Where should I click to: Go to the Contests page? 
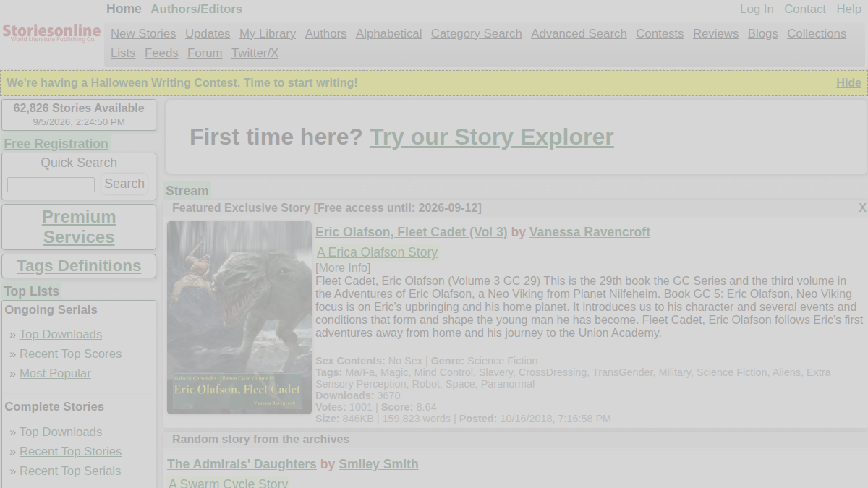pyautogui.click(x=660, y=33)
